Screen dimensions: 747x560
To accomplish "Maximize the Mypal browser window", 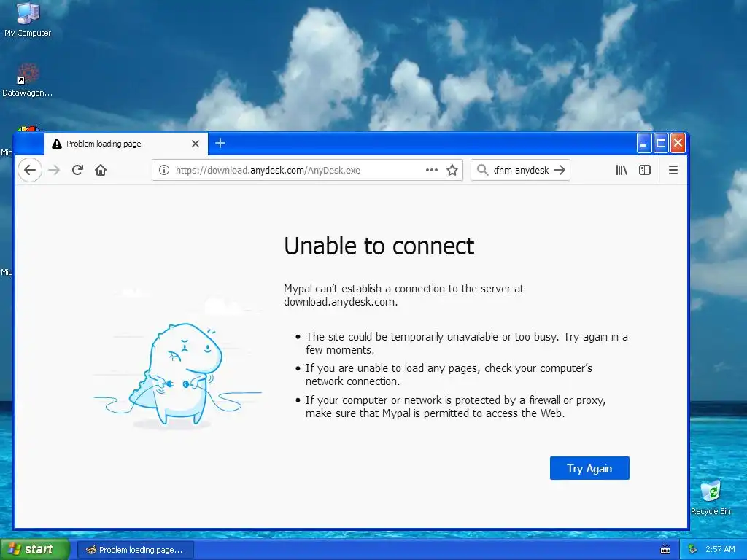I will click(x=661, y=143).
